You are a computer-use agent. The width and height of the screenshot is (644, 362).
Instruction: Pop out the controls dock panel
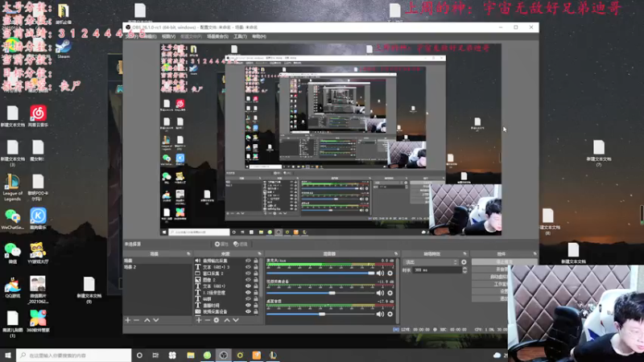click(535, 253)
